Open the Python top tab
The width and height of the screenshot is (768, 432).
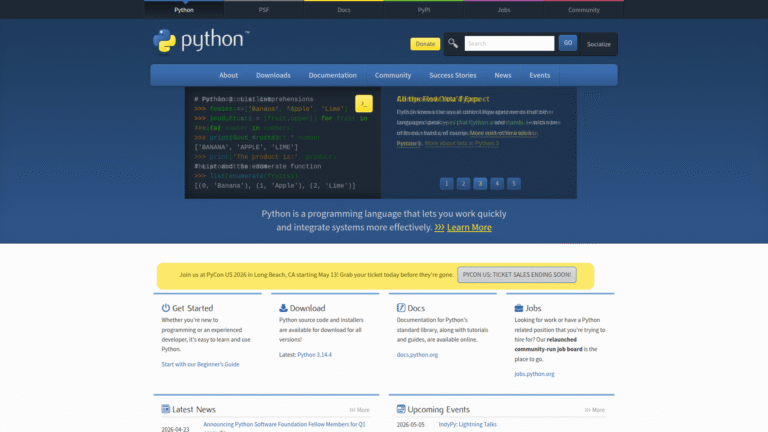184,10
